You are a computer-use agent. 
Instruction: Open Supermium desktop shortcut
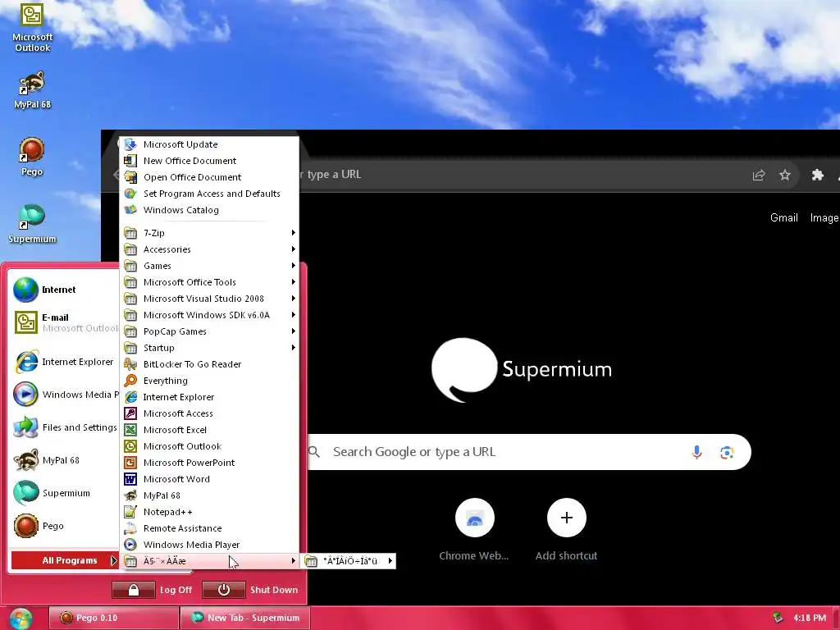[32, 224]
